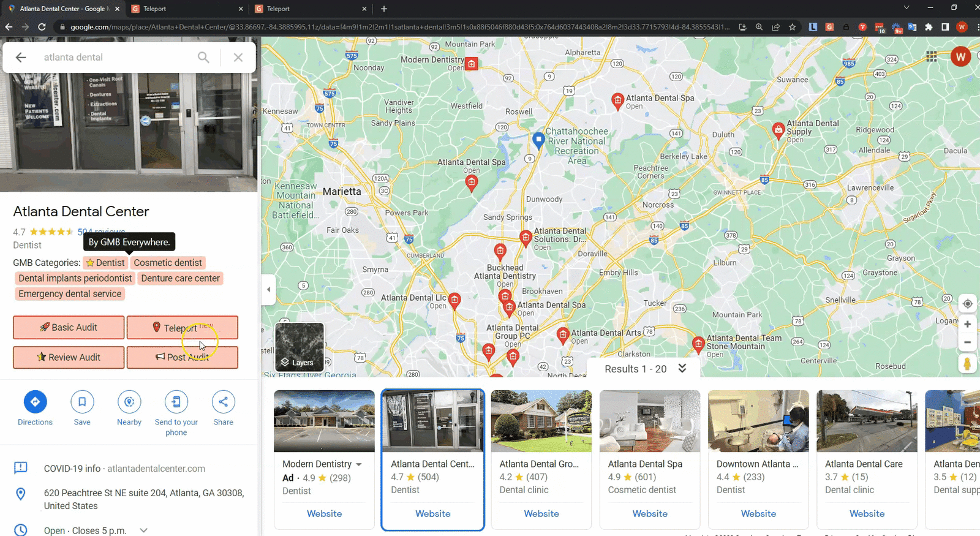Click browser zoom magnifier icon in address bar
This screenshot has width=980, height=536.
(x=759, y=27)
